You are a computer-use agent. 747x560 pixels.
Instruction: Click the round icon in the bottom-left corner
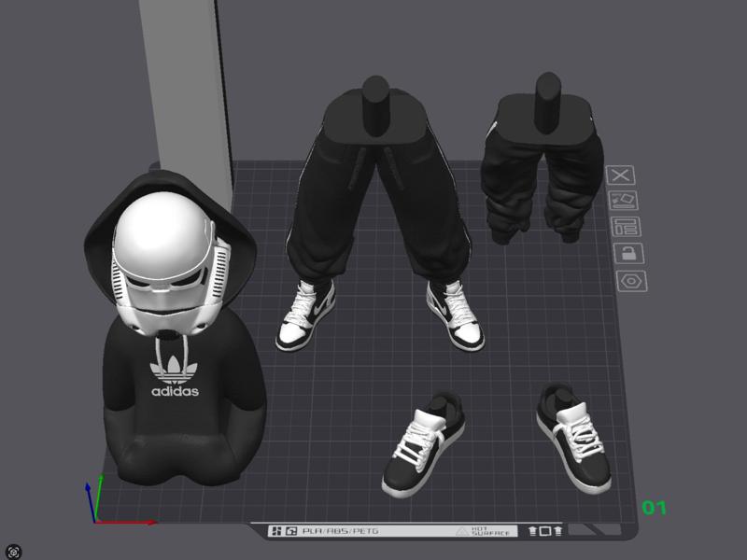click(x=14, y=552)
